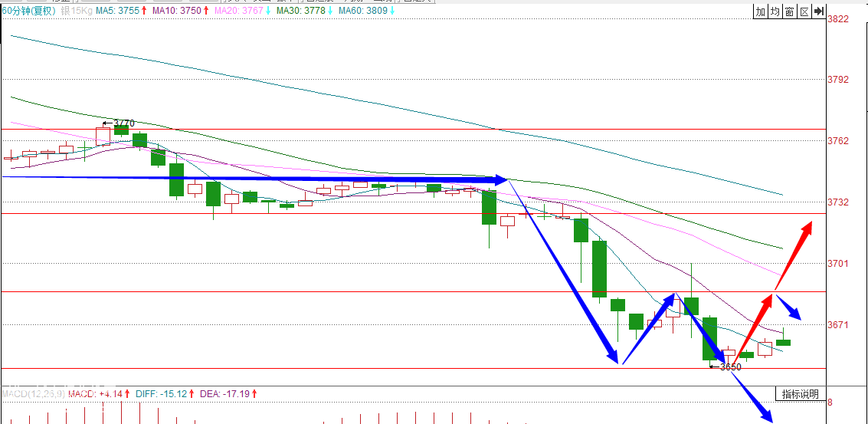Click the DIFF: -15.12 value
The height and width of the screenshot is (424, 868).
(160, 394)
